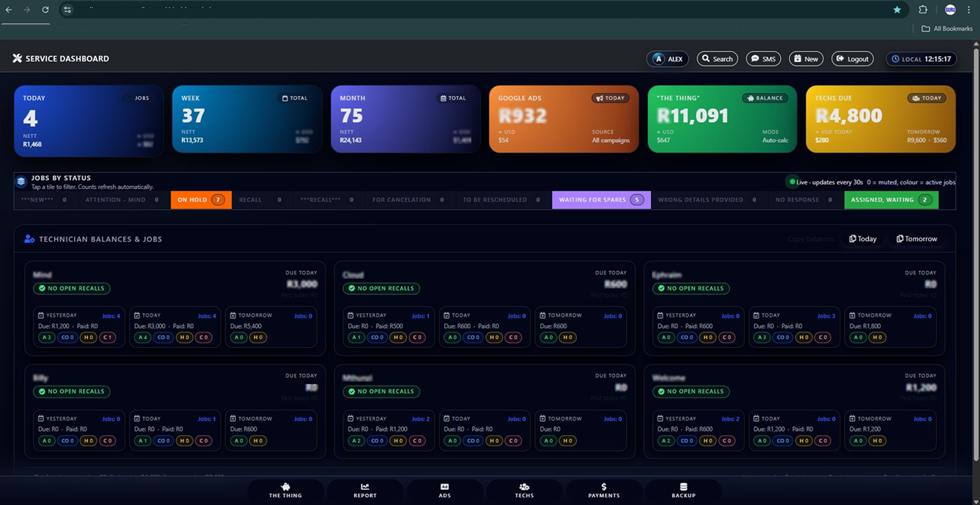Viewport: 980px width, 505px height.
Task: Click No Open Recalls badge in Ephraim card
Action: (691, 288)
